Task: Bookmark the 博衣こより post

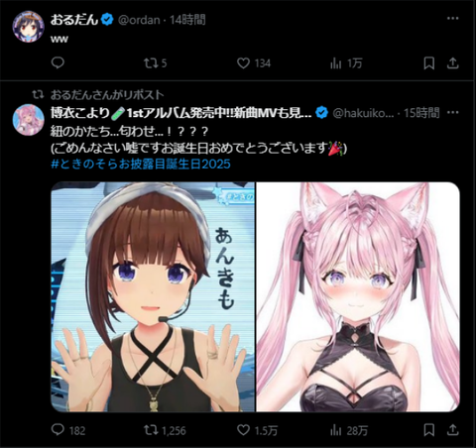Action: (428, 430)
